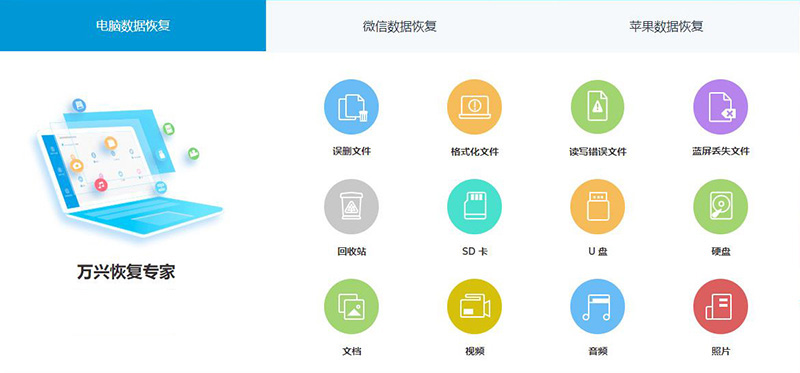Image resolution: width=800 pixels, height=373 pixels.
Task: Choose the red document icon above 照片
Action: (x=720, y=306)
